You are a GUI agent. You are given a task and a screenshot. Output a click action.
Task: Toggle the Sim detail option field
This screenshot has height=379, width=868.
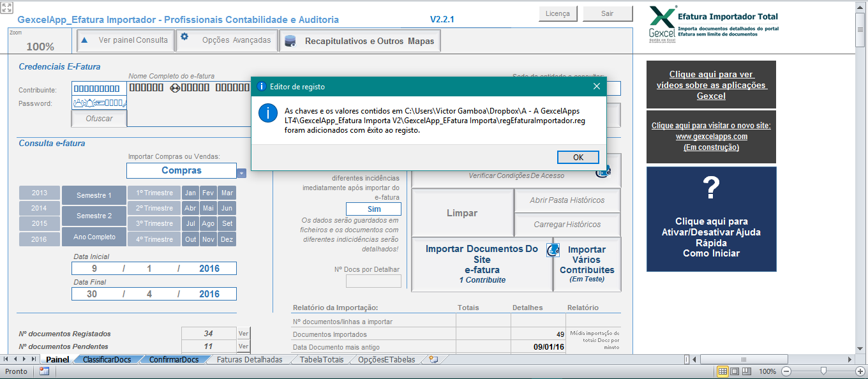pyautogui.click(x=373, y=209)
